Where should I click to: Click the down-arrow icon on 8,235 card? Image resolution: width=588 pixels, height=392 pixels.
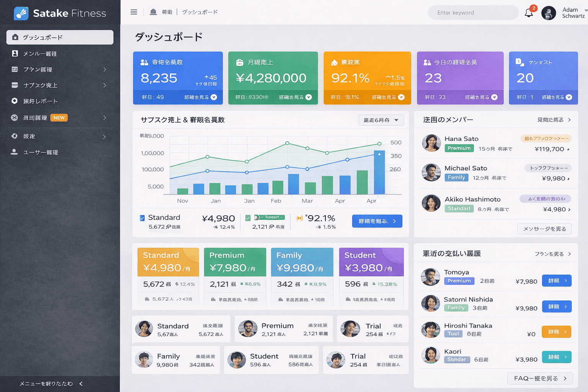click(x=214, y=97)
